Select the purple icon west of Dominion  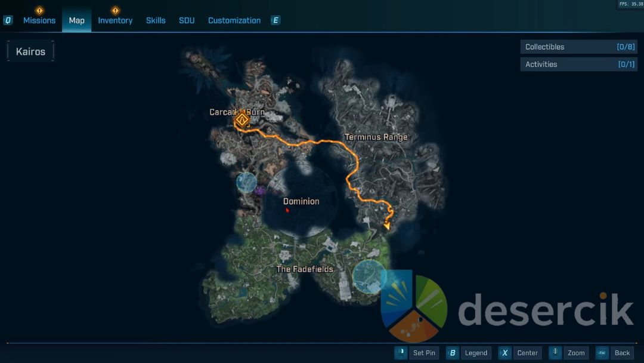coord(259,191)
